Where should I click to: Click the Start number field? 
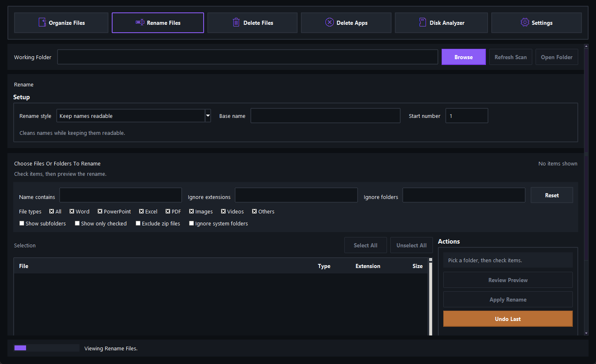tap(467, 116)
